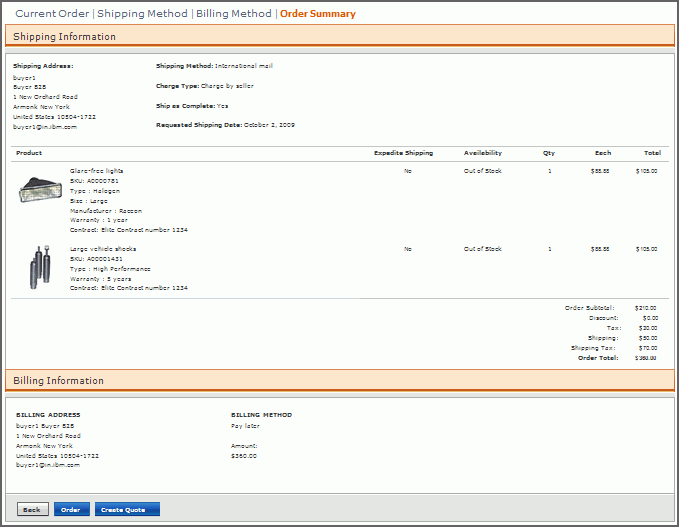
Task: Click the Shipping Address label
Action: click(x=43, y=66)
